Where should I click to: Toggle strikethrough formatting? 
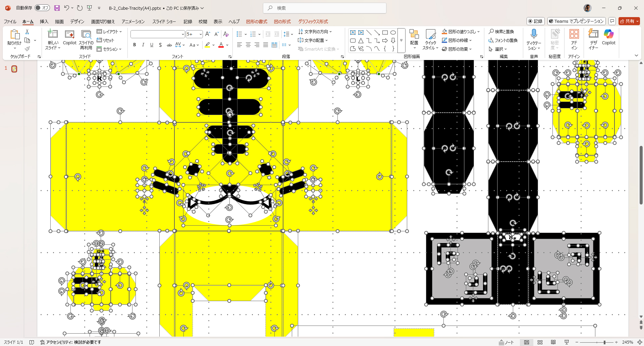(169, 45)
